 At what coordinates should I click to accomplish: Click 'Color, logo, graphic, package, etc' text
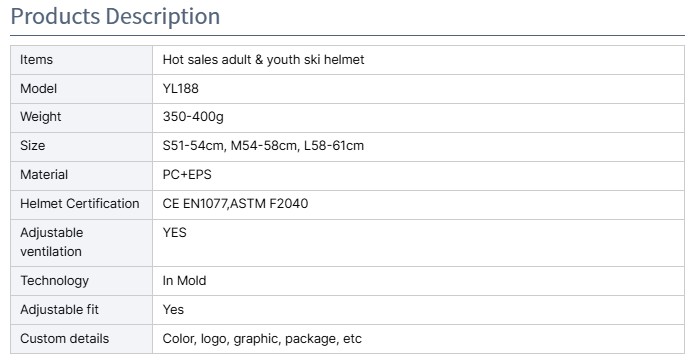click(262, 339)
